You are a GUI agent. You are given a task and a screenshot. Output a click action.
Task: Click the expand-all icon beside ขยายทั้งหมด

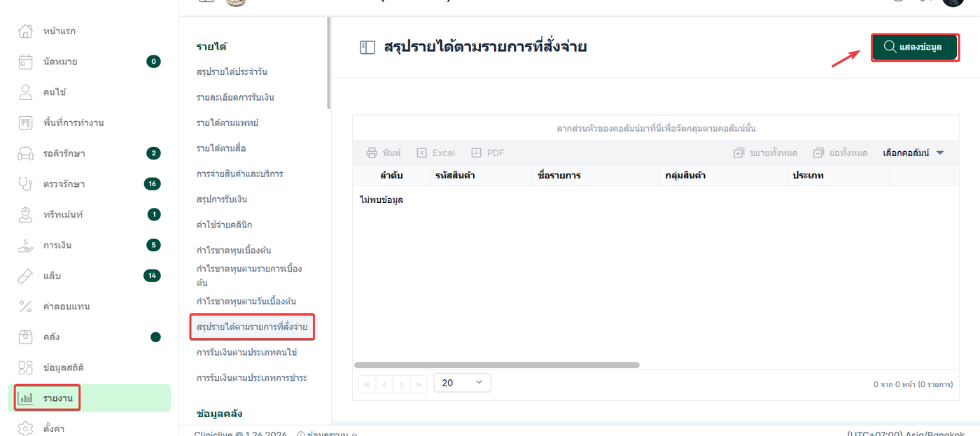(x=738, y=153)
